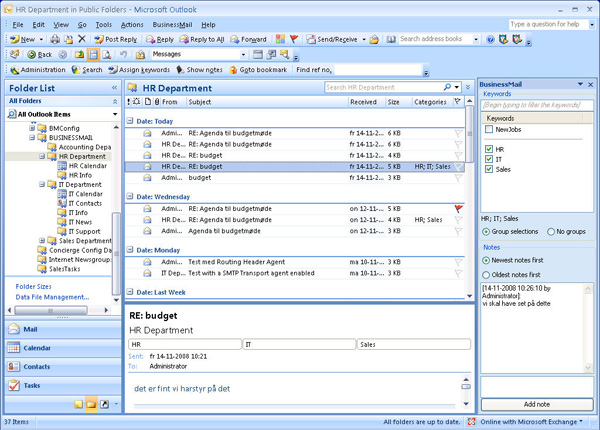The width and height of the screenshot is (600, 430).
Task: Click Send/Receive button
Action: (333, 39)
